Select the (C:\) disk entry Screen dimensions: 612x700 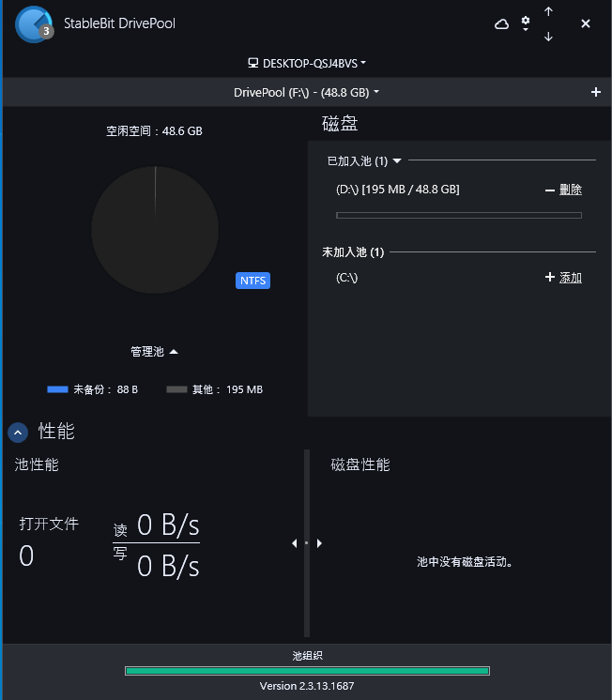click(346, 278)
